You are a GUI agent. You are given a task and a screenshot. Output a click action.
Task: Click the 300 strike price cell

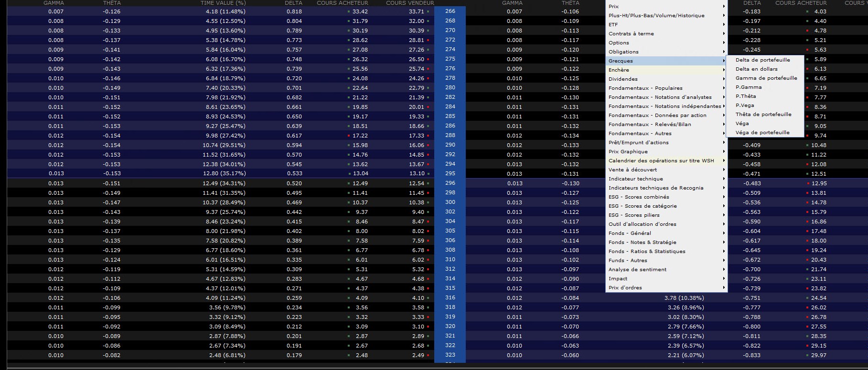pyautogui.click(x=450, y=202)
